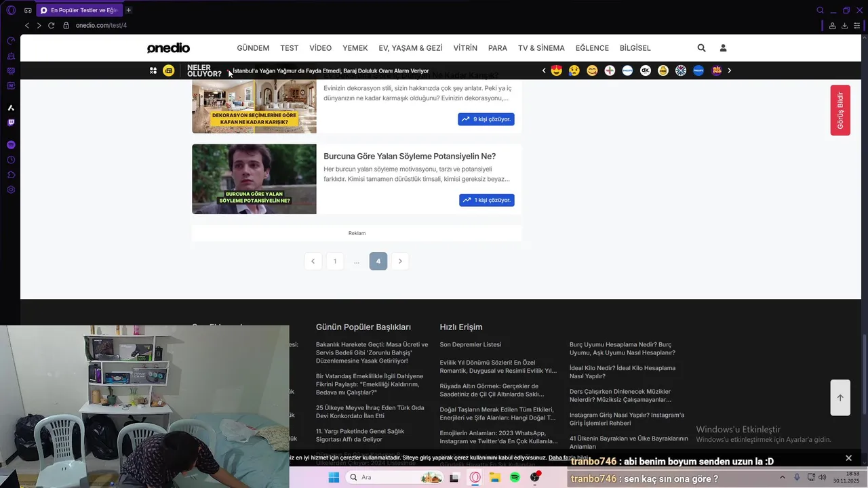Go forward in browser history
The height and width of the screenshot is (488, 868).
(x=39, y=25)
